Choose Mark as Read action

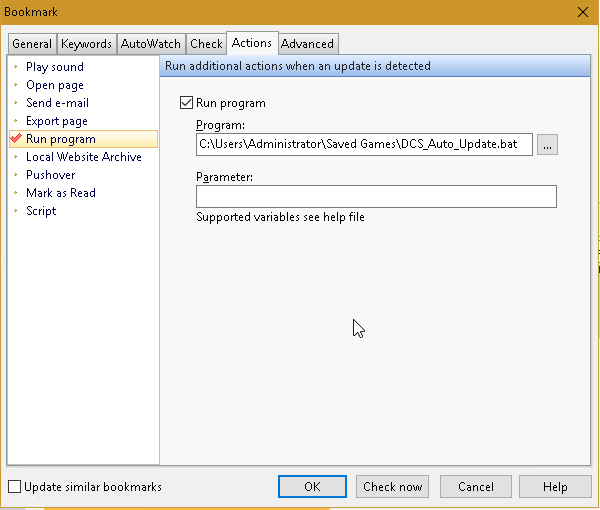tap(61, 193)
